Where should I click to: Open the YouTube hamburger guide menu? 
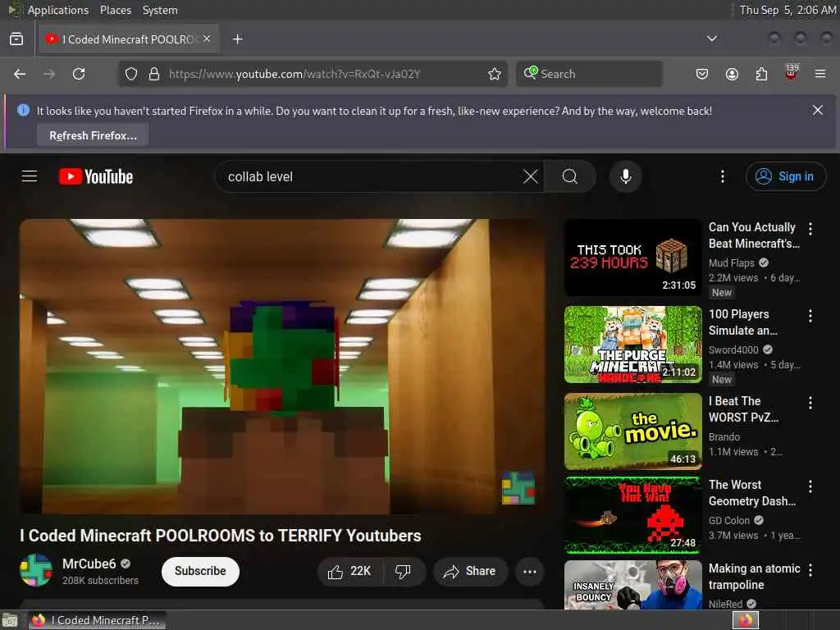(30, 176)
